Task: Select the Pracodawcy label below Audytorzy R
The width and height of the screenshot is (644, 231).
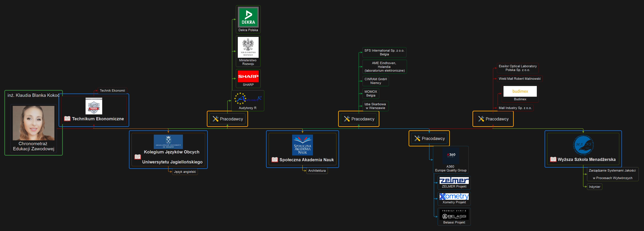Action: click(231, 119)
